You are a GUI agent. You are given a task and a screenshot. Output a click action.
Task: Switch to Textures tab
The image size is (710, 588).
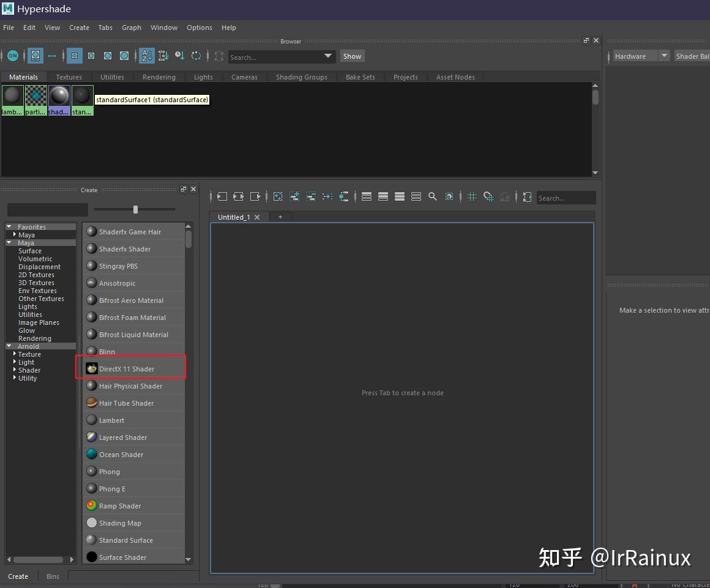coord(69,77)
